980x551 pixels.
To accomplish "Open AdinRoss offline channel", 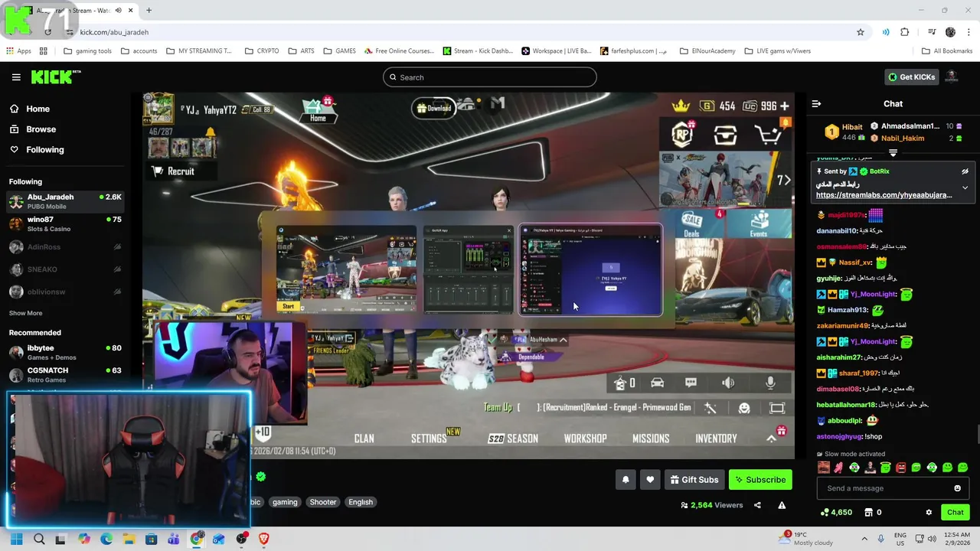I will [x=65, y=247].
